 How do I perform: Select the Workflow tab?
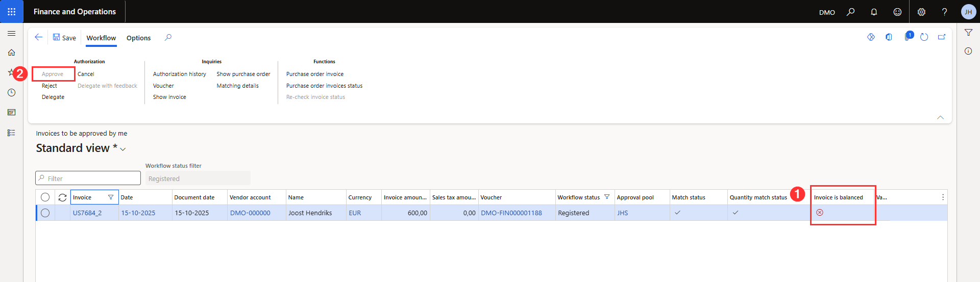pyautogui.click(x=101, y=38)
